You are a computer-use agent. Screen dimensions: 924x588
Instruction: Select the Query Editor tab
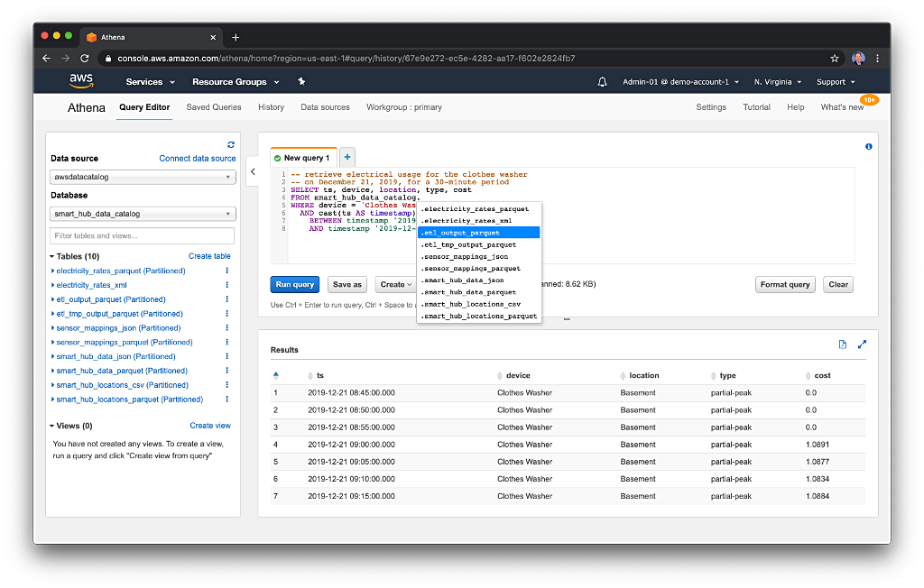pos(144,107)
